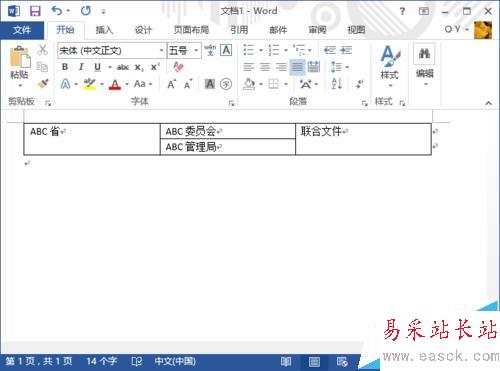
Task: Switch to the 引用 References tab
Action: (239, 30)
